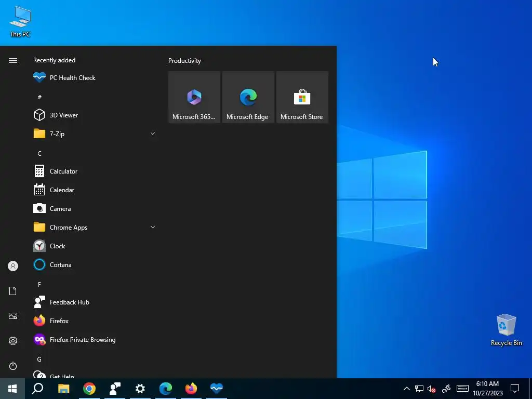Show hidden system tray icons
Viewport: 532px width, 399px height.
pyautogui.click(x=406, y=389)
